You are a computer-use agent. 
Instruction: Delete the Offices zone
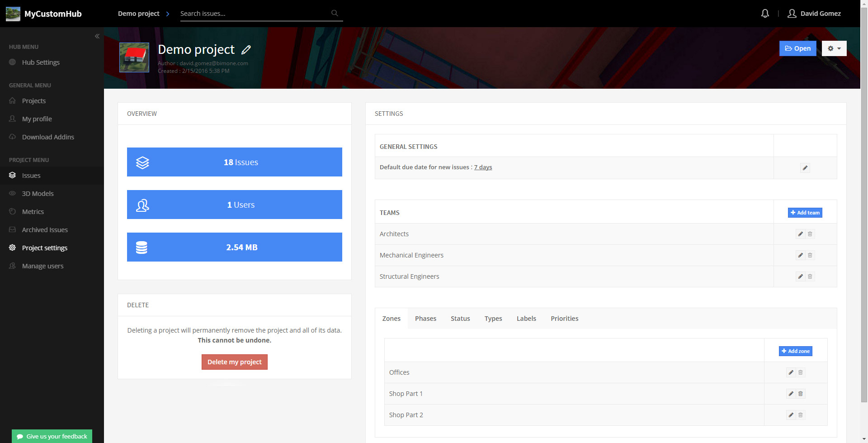pyautogui.click(x=801, y=372)
